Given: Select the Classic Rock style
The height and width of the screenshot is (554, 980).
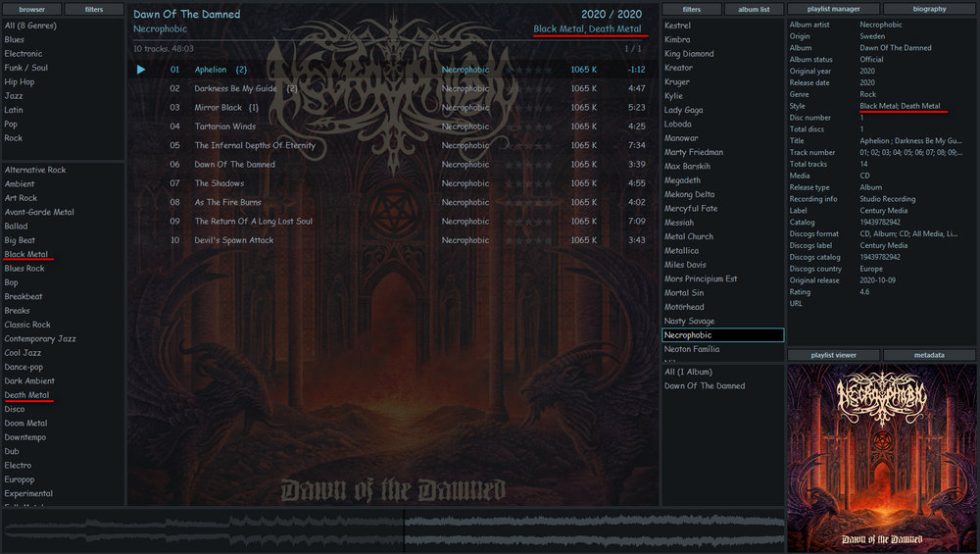Looking at the screenshot, I should pos(27,325).
